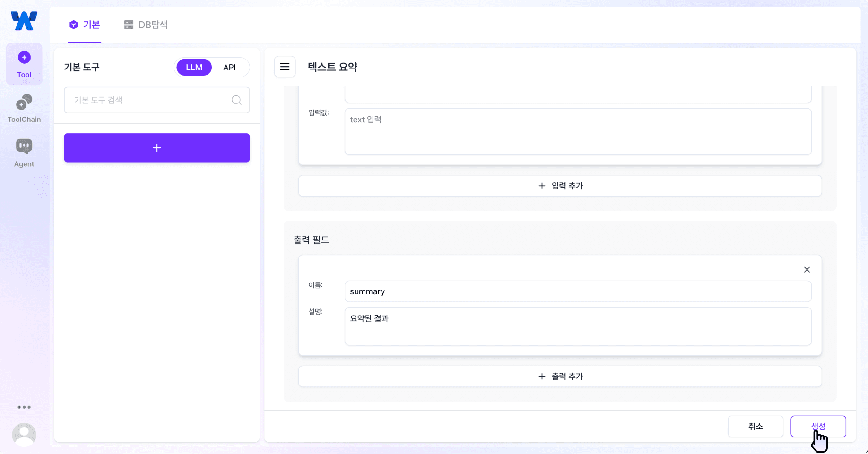Viewport: 868px width, 454px height.
Task: Click 출력 추가 to add an output
Action: click(x=560, y=376)
